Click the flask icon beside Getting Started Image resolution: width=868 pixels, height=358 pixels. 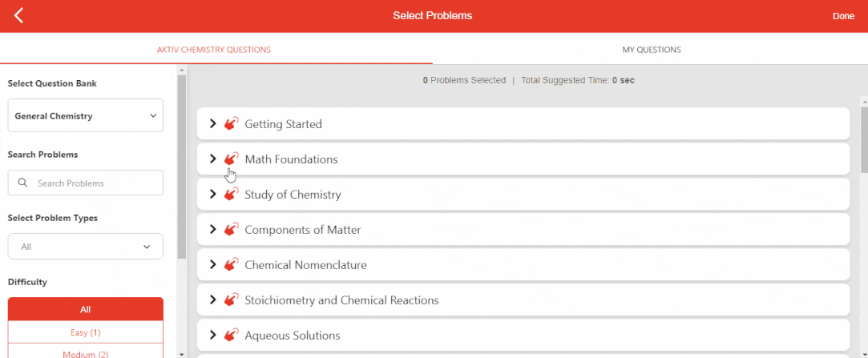(x=232, y=124)
